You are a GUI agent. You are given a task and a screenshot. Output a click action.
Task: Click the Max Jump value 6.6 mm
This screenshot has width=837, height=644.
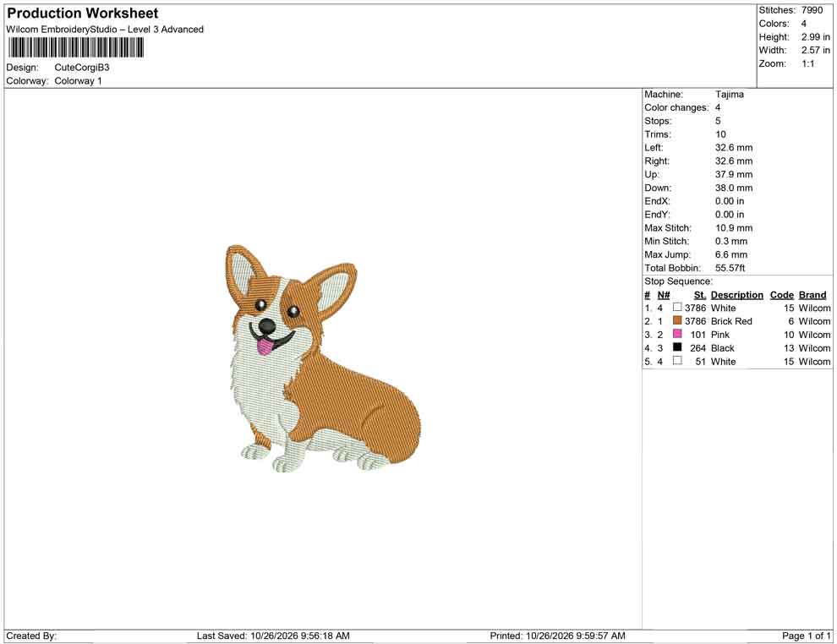coord(730,254)
